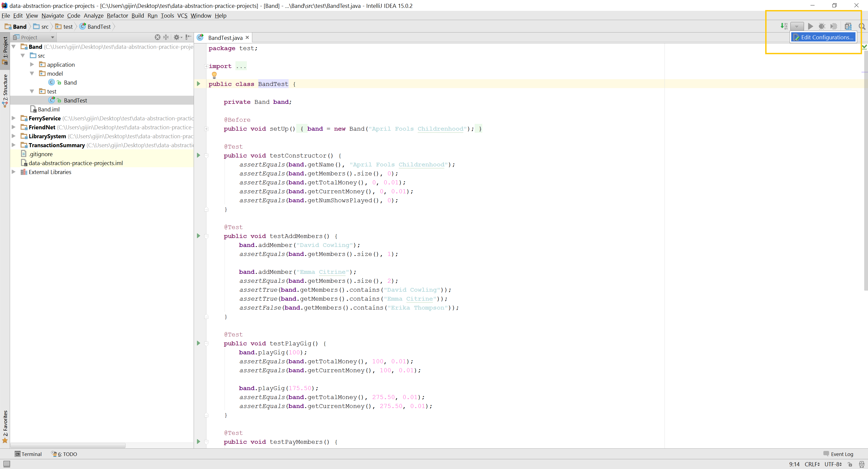The width and height of the screenshot is (868, 469).
Task: Open the run configuration dropdown arrow
Action: point(797,26)
